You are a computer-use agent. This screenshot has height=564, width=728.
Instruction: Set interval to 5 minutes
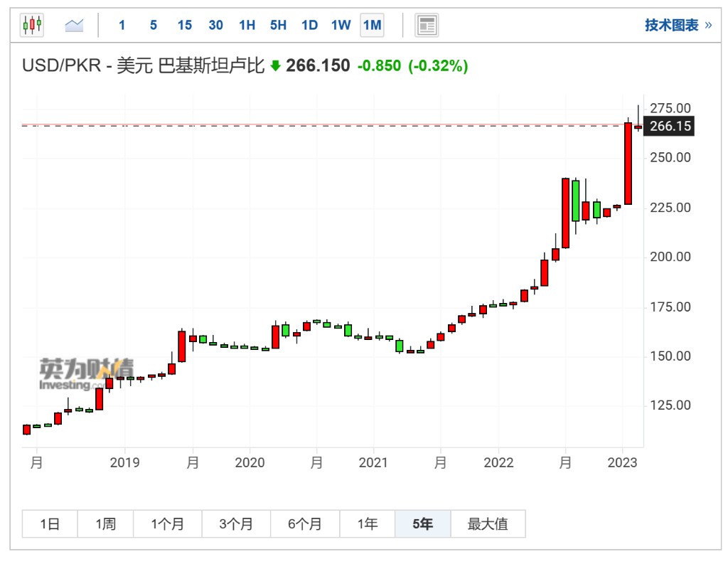(x=153, y=26)
